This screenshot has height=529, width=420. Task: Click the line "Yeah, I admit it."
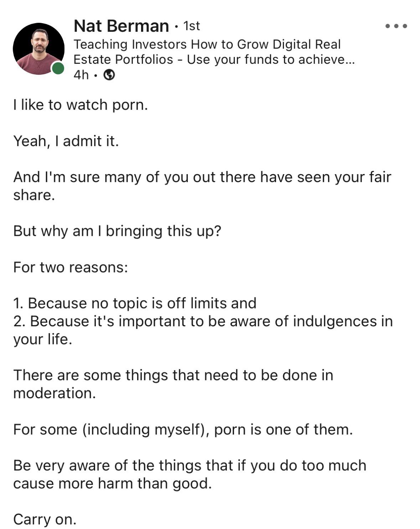click(66, 141)
